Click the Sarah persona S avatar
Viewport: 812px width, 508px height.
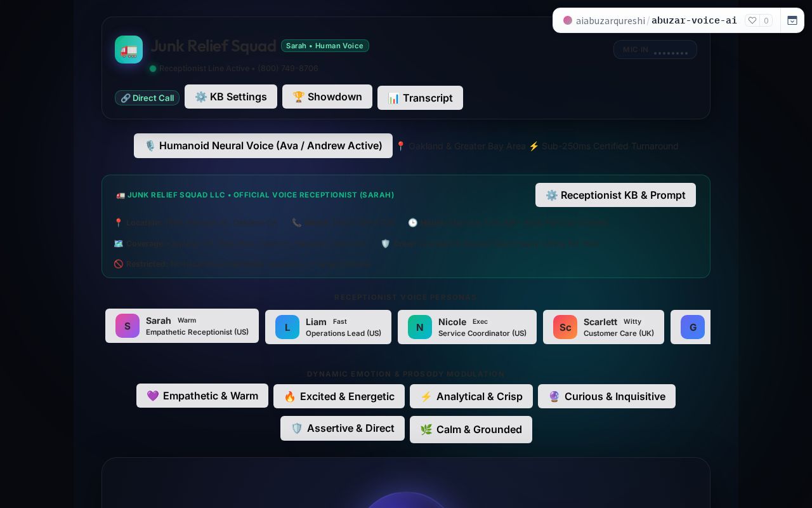click(x=128, y=326)
